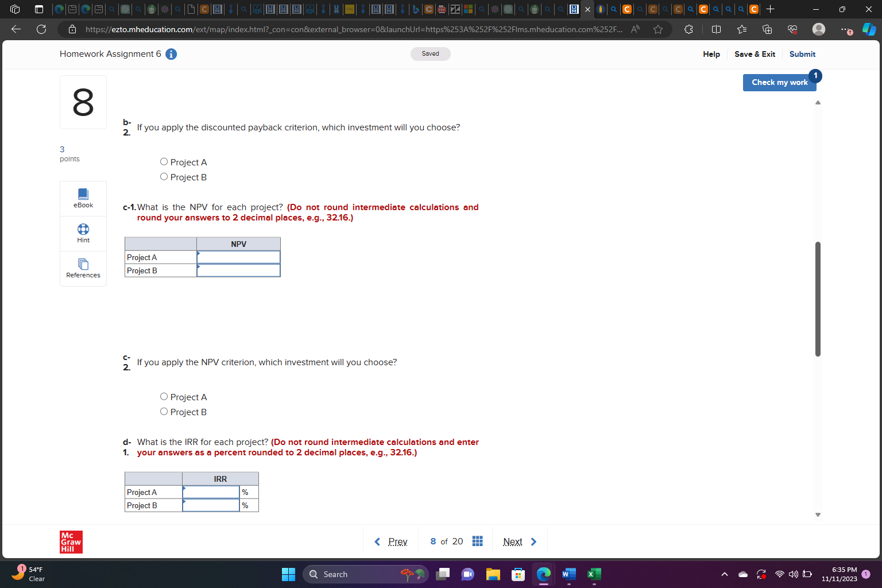Launch Excel from the taskbar
Image resolution: width=882 pixels, height=588 pixels.
coord(594,574)
